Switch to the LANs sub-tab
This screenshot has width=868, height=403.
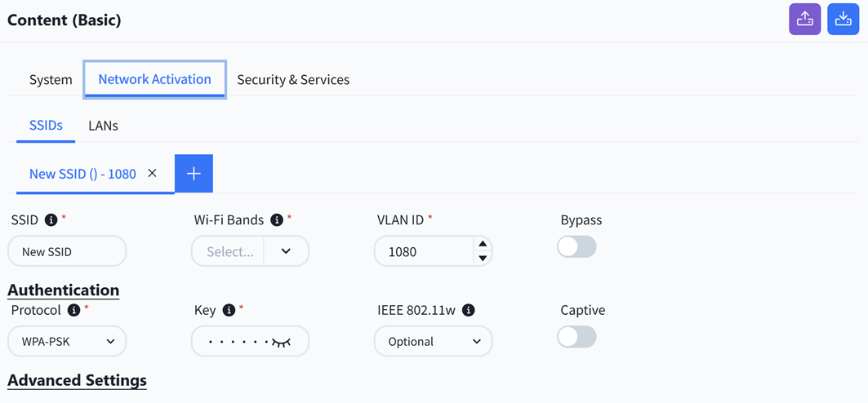103,126
